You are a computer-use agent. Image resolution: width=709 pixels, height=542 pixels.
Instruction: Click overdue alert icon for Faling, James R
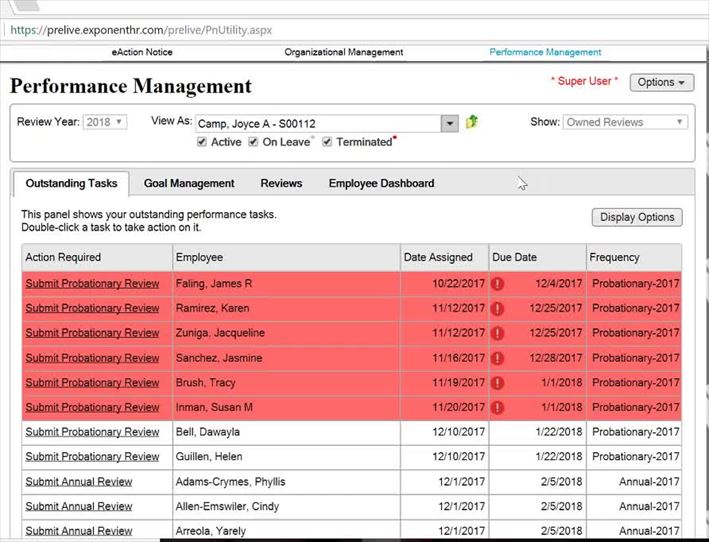click(498, 284)
